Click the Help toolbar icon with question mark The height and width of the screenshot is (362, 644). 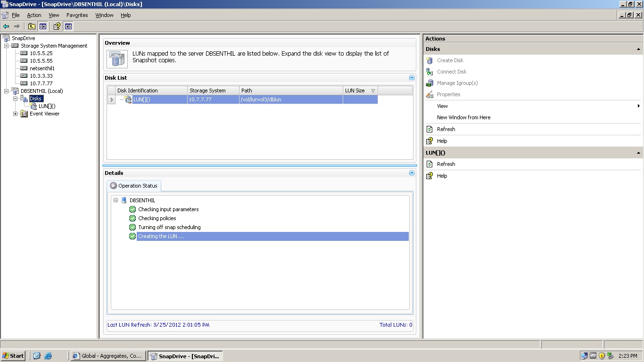pyautogui.click(x=56, y=26)
